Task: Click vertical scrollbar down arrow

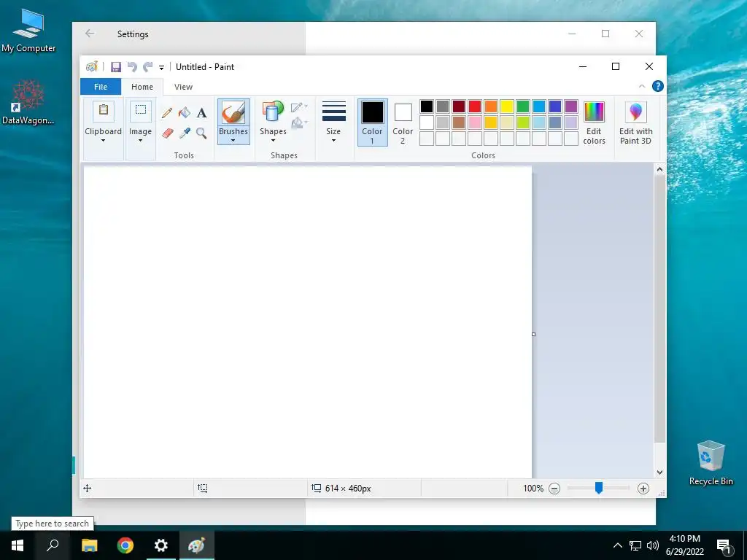Action: 659,472
